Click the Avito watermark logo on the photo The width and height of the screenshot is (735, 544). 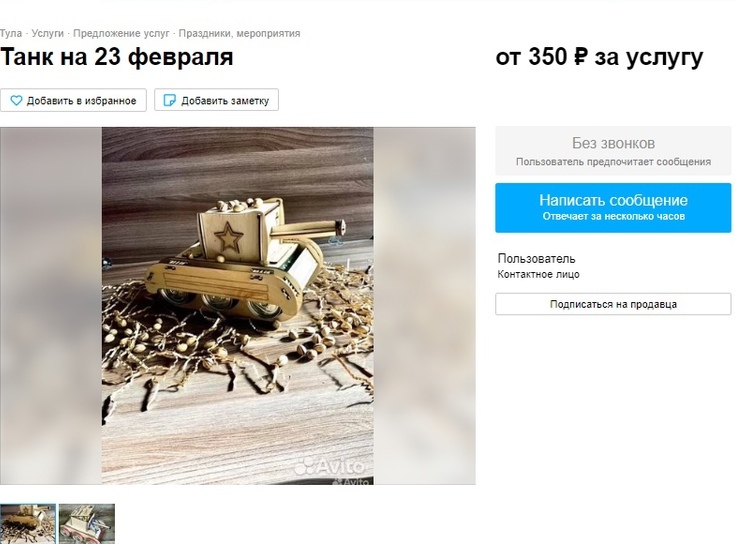tap(330, 466)
